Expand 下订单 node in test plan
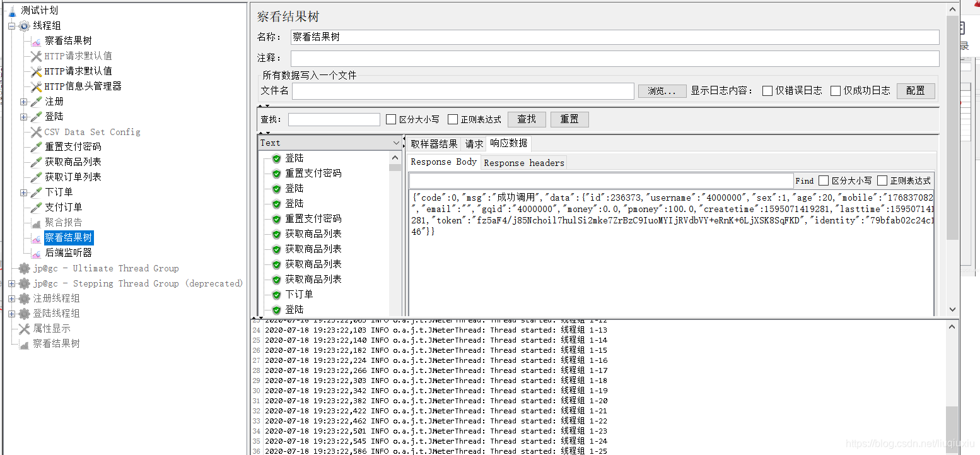 click(23, 192)
